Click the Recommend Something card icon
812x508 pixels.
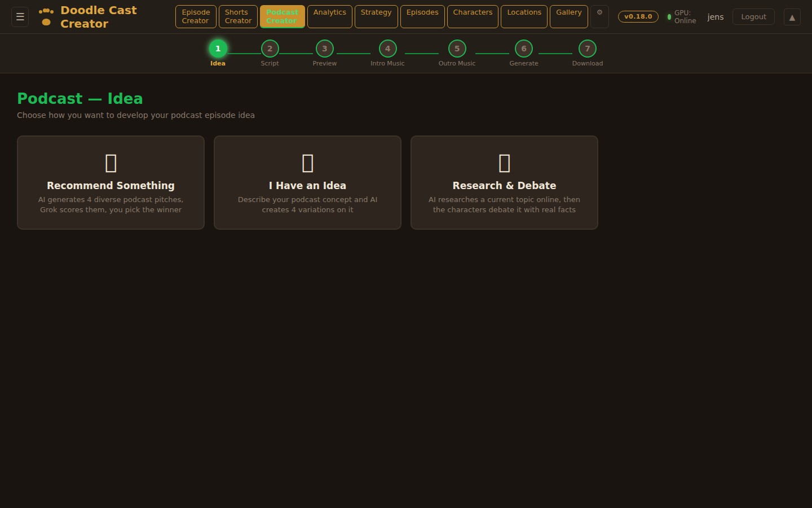click(111, 163)
